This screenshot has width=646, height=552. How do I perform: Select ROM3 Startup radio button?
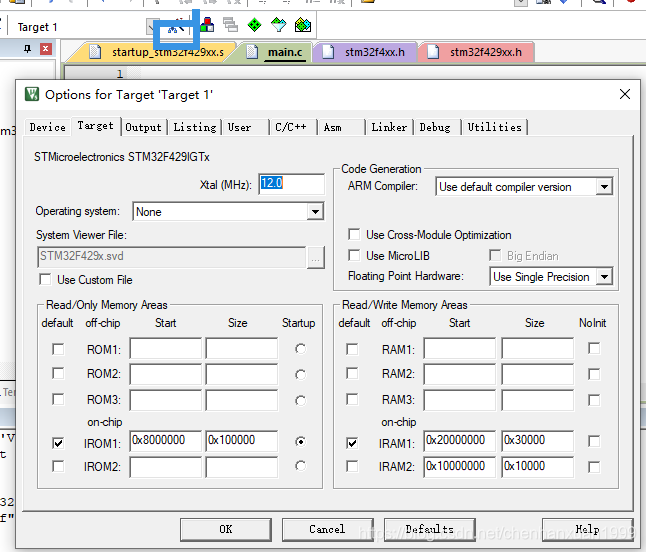(x=300, y=400)
